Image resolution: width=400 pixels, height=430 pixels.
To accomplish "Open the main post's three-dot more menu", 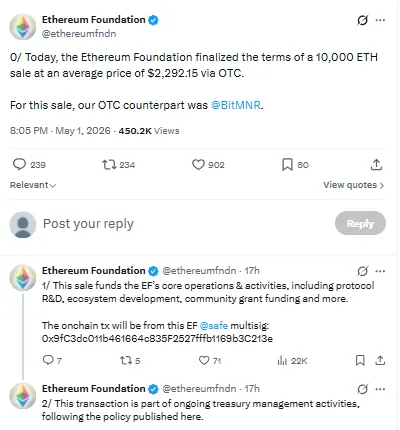I will [380, 20].
